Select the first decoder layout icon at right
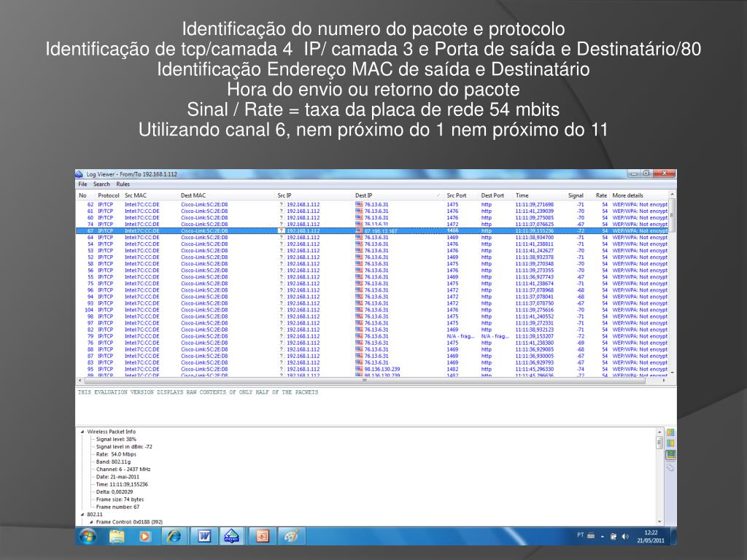The image size is (747, 560). pos(670,432)
